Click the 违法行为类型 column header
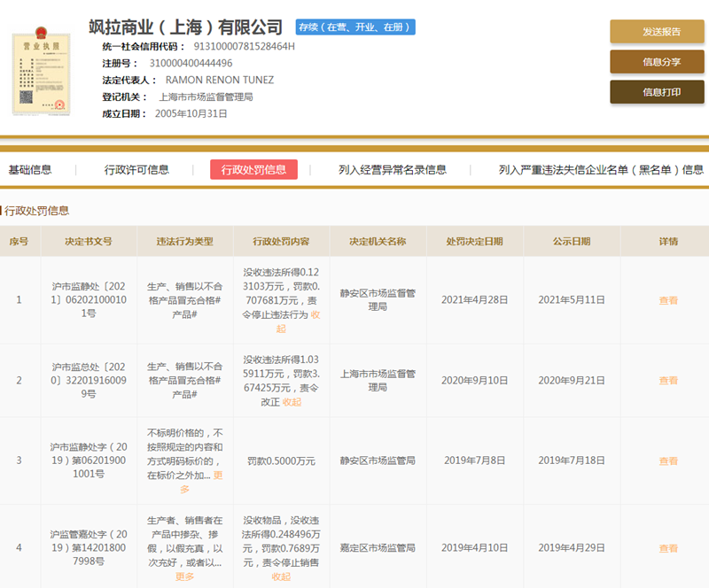This screenshot has width=709, height=588. 185,242
